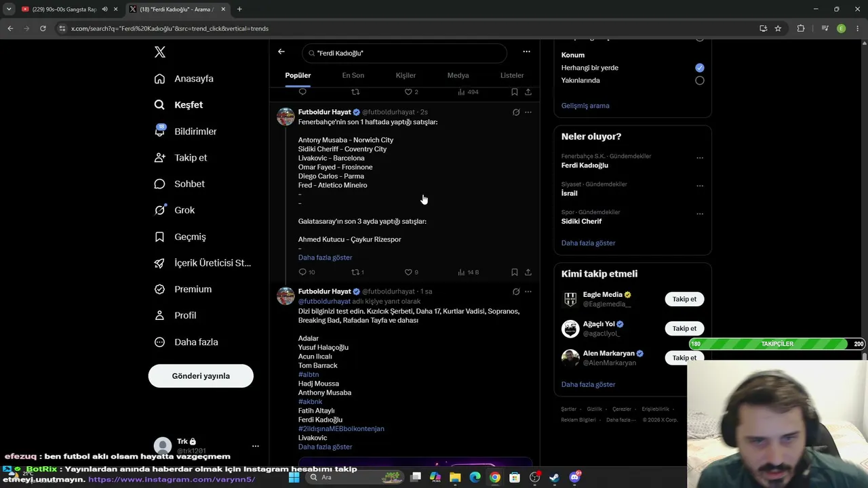868x488 pixels.
Task: Open the YouTube 90s-00s Gangsta Rap tab
Action: point(69,9)
